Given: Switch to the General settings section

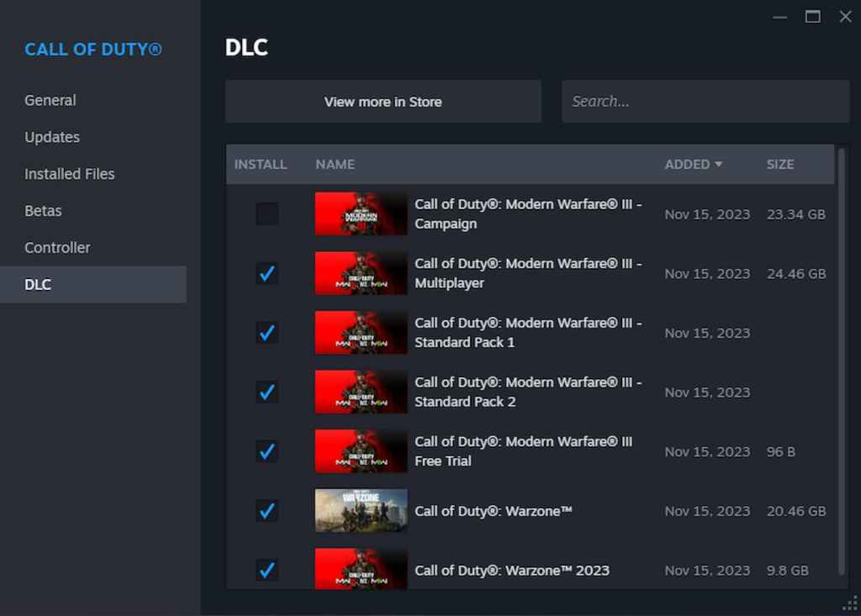Looking at the screenshot, I should 50,100.
